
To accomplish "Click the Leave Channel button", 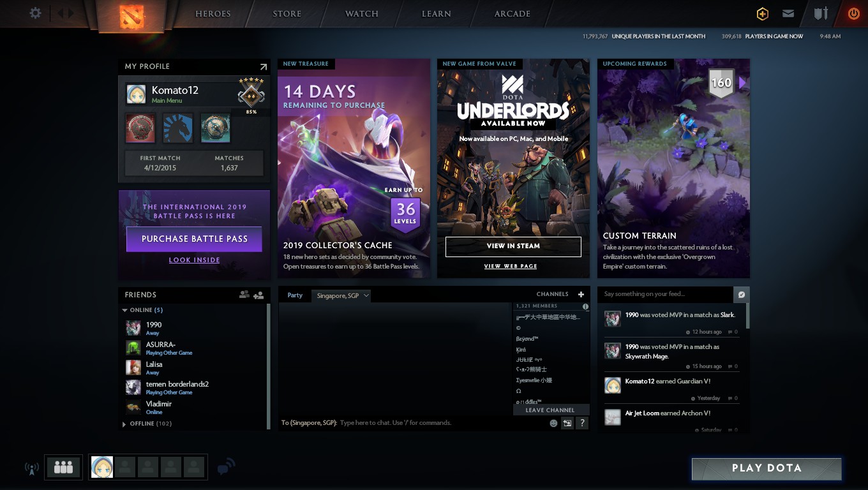I will [x=550, y=410].
